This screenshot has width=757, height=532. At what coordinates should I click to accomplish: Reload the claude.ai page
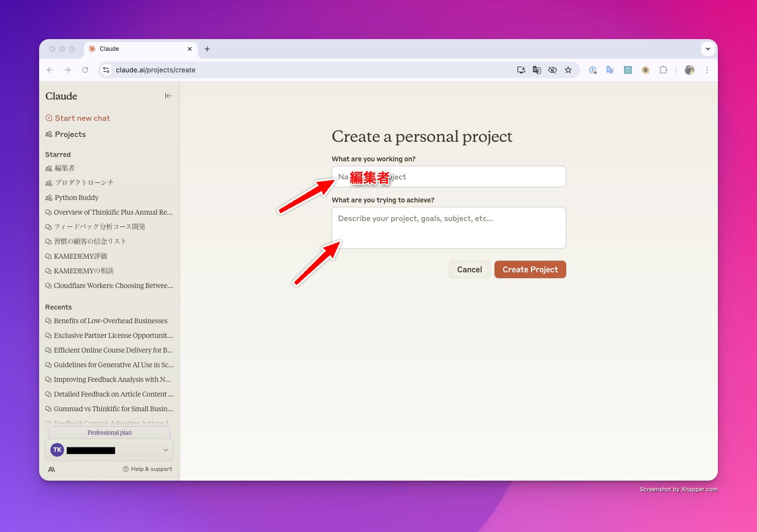pos(85,70)
